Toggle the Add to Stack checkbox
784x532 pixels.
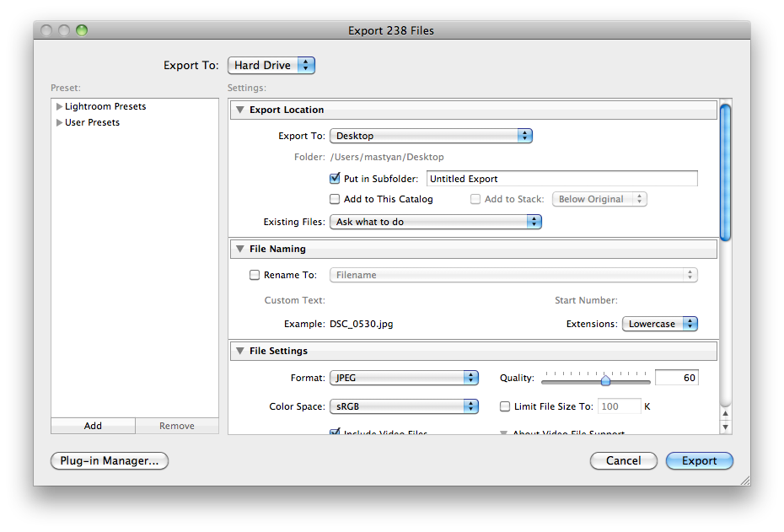pyautogui.click(x=475, y=199)
